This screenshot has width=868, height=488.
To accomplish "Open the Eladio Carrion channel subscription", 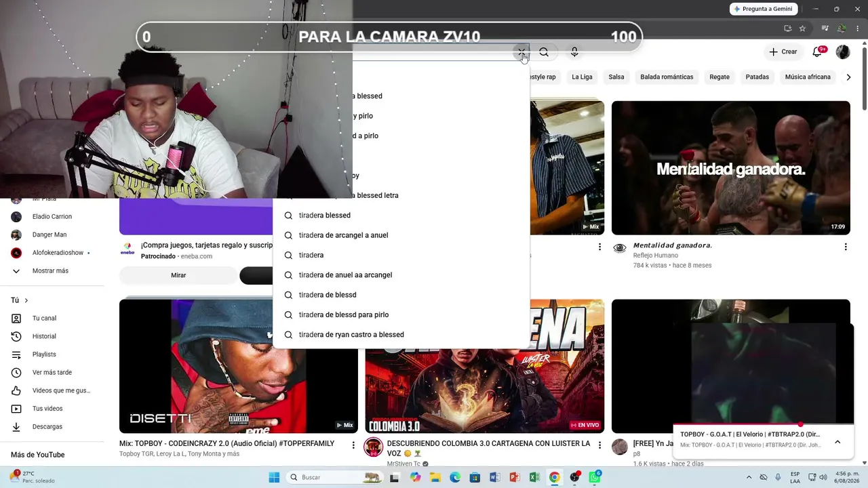I will [52, 216].
